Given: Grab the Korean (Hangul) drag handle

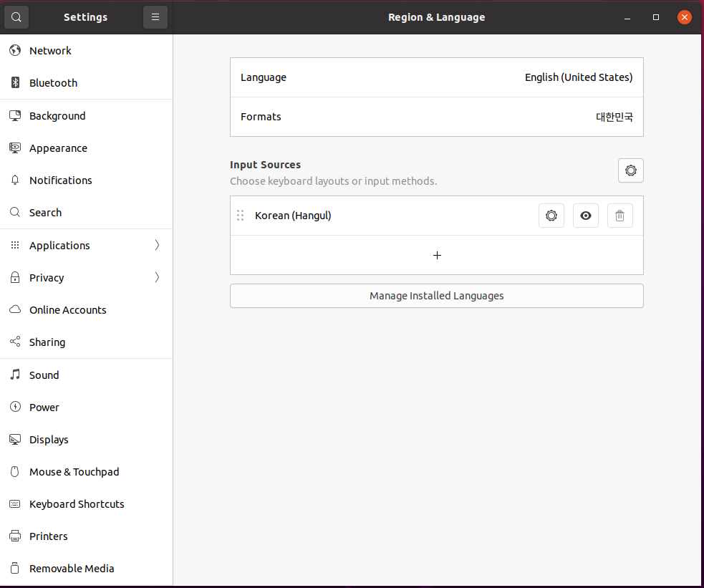Looking at the screenshot, I should pos(240,216).
